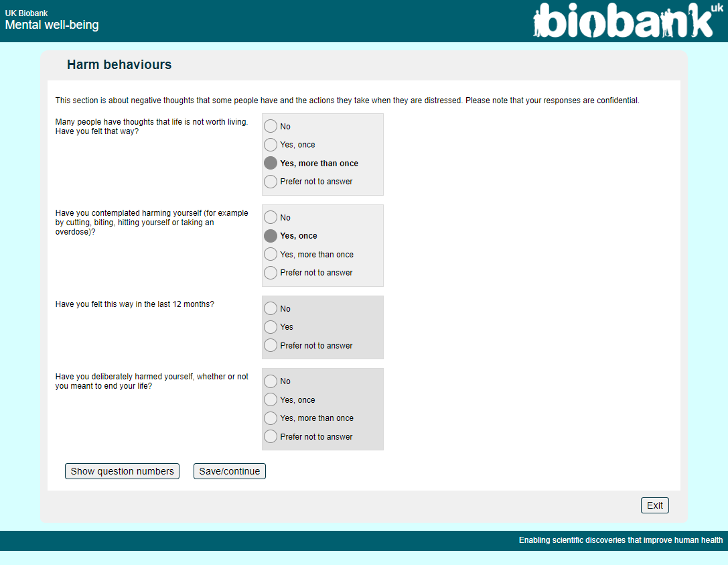Select 'Yes, more than once' for life not worth living

(271, 164)
